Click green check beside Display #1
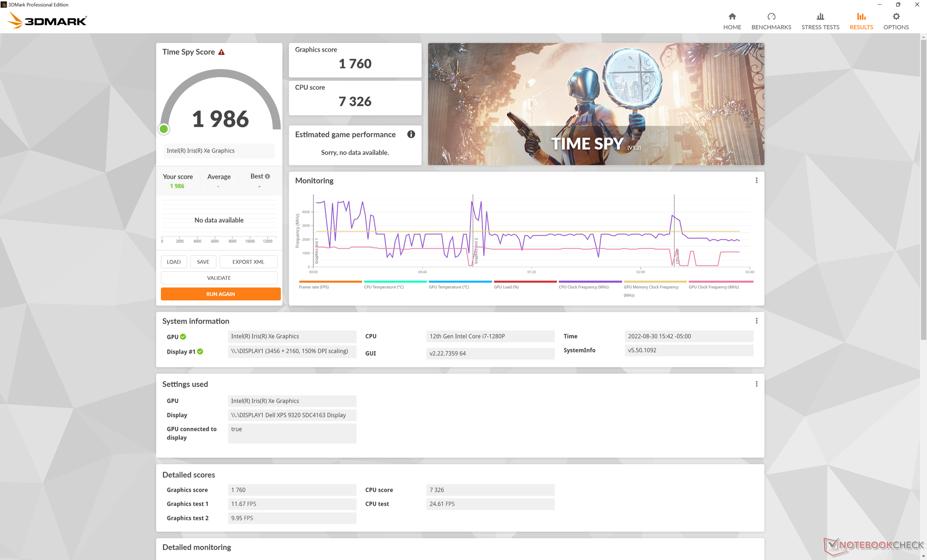Image resolution: width=927 pixels, height=560 pixels. click(200, 351)
